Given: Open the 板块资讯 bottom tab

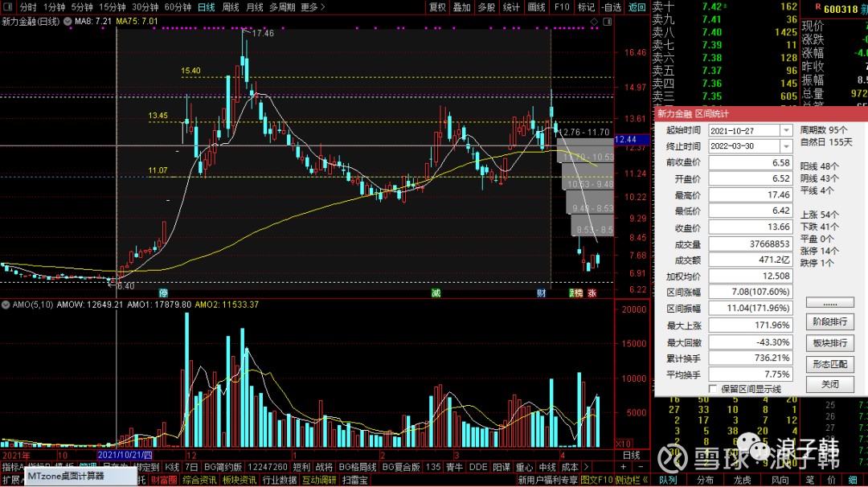Looking at the screenshot, I should [240, 481].
